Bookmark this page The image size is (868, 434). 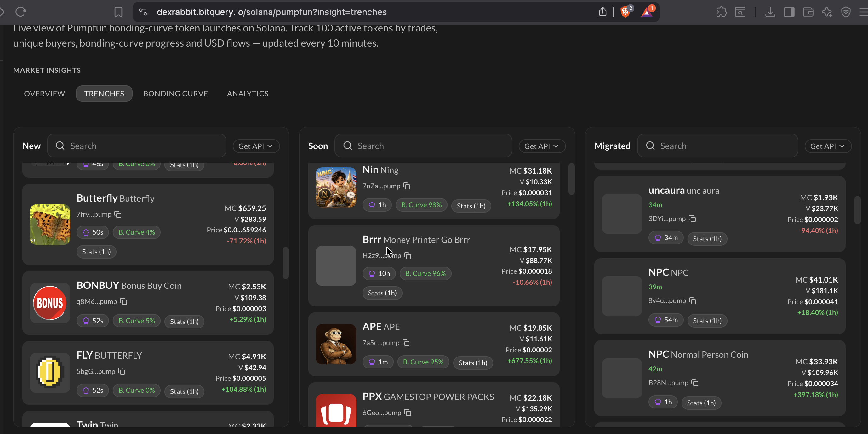(118, 12)
